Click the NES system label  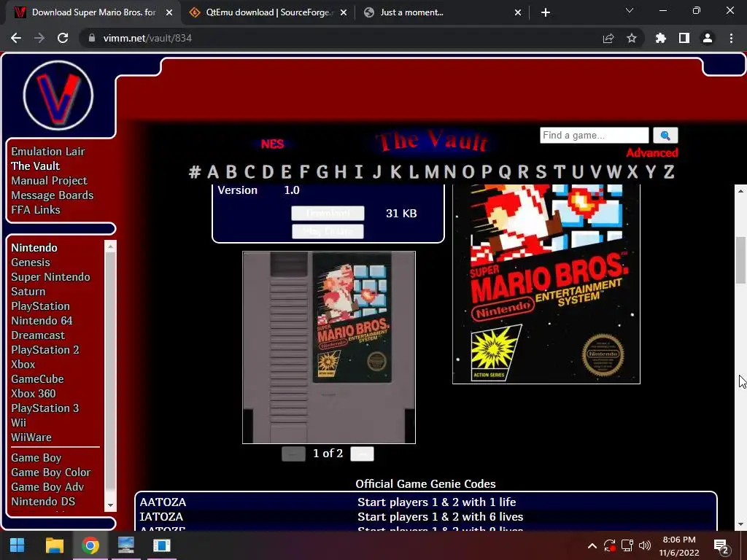(272, 144)
